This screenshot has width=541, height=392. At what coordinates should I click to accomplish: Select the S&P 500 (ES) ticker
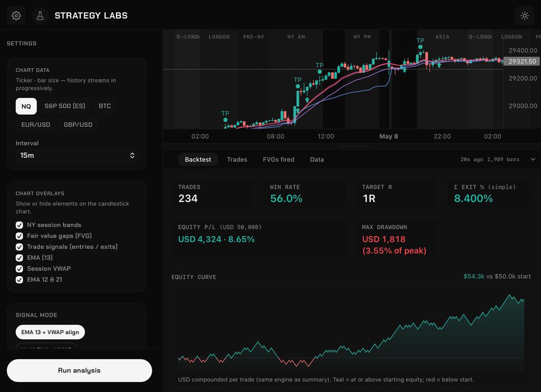tap(65, 106)
